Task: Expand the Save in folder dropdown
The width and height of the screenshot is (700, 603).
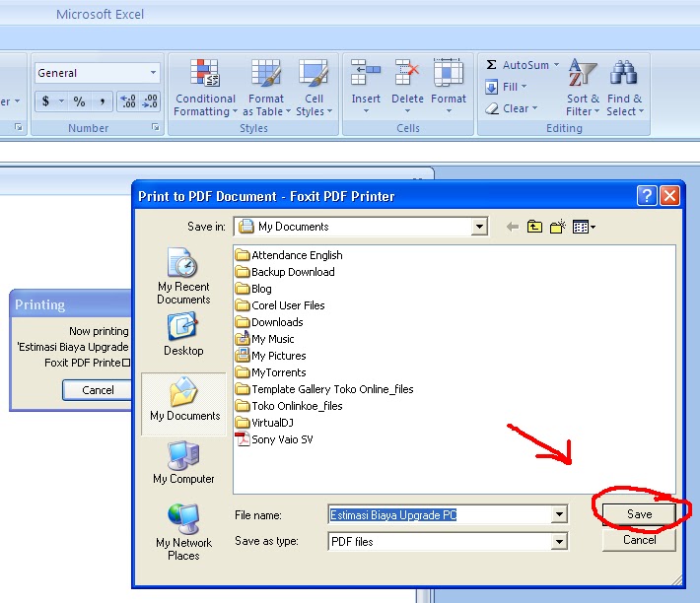Action: [479, 227]
